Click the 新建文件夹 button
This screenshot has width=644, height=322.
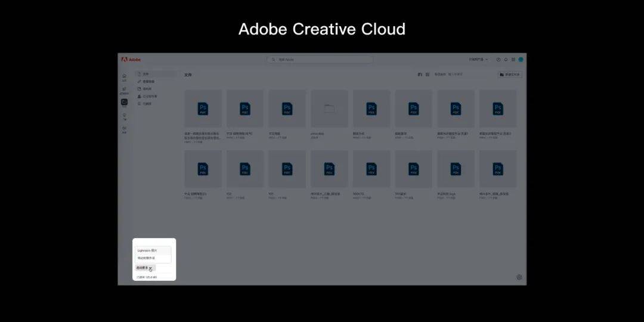point(510,75)
